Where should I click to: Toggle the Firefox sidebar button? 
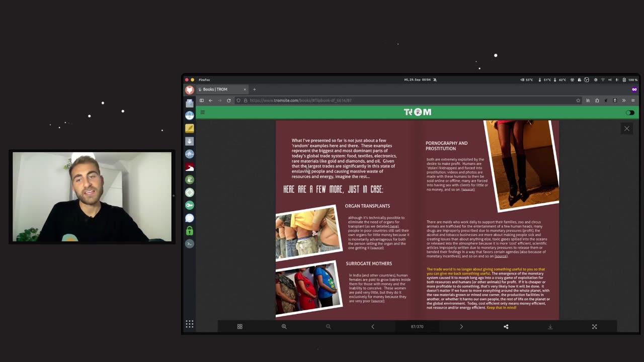202,101
